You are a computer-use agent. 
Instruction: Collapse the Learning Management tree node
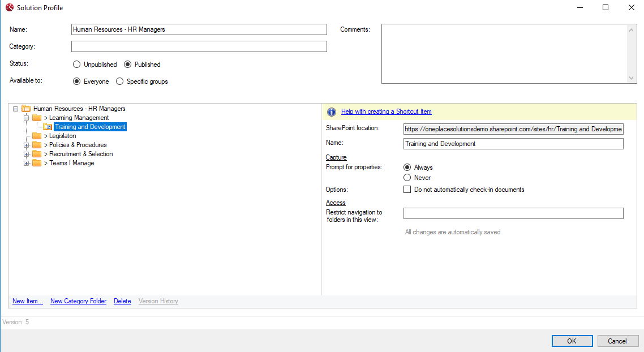pos(26,118)
